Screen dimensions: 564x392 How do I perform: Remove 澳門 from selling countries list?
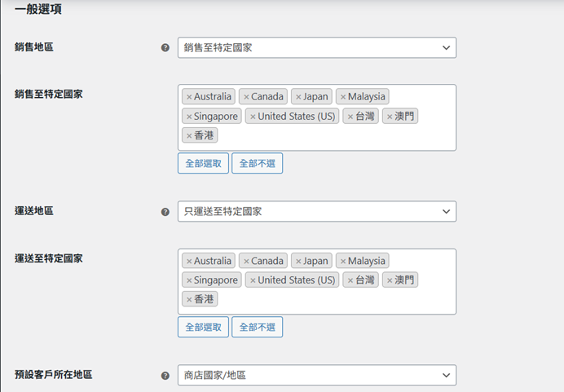[x=390, y=117]
